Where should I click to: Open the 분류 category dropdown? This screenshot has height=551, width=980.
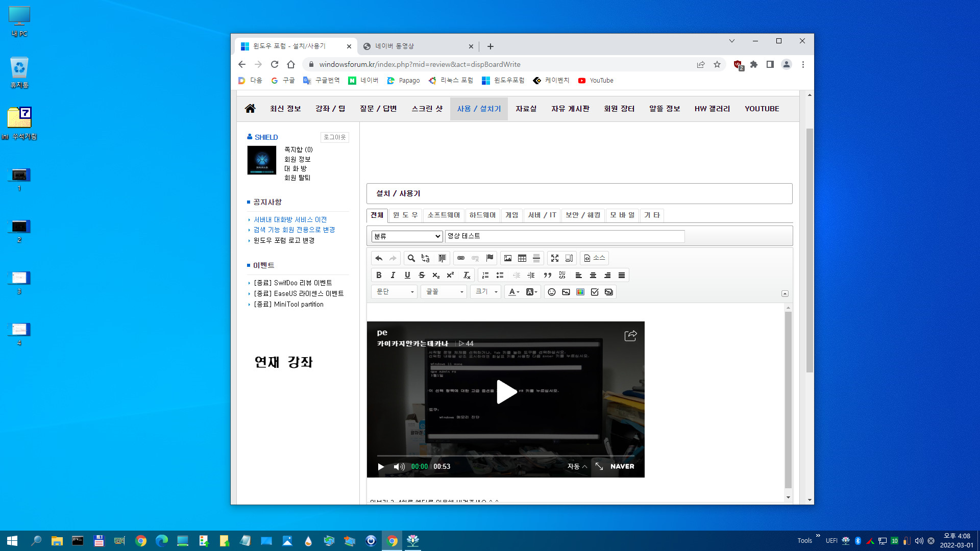407,236
